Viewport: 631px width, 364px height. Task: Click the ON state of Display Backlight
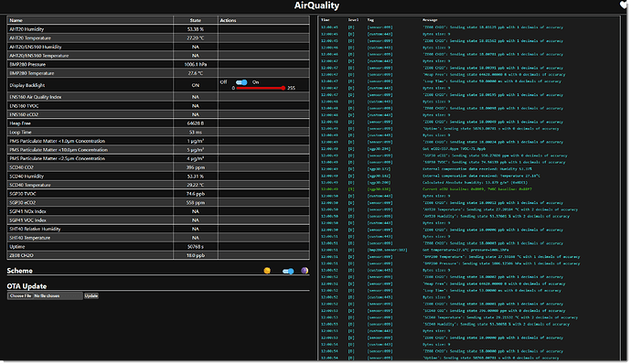(196, 85)
